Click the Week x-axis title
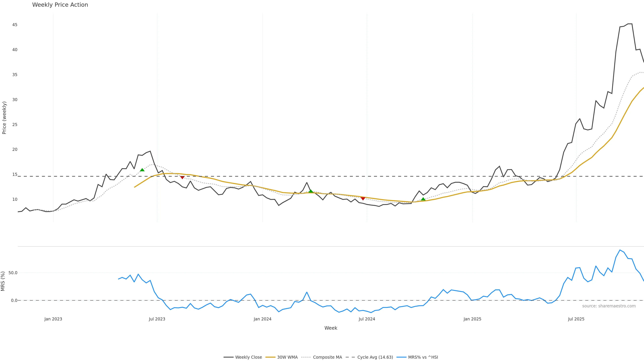This screenshot has width=644, height=362. [331, 328]
